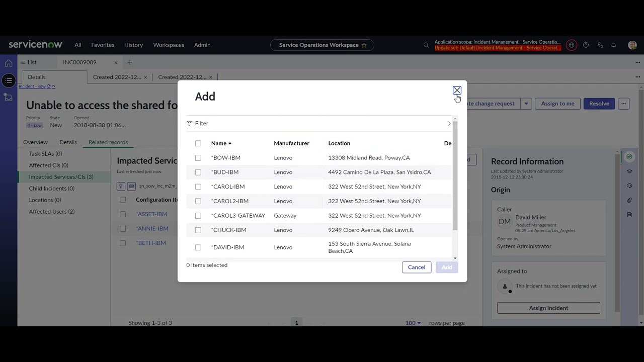
Task: Switch to the Overview tab
Action: point(35,142)
